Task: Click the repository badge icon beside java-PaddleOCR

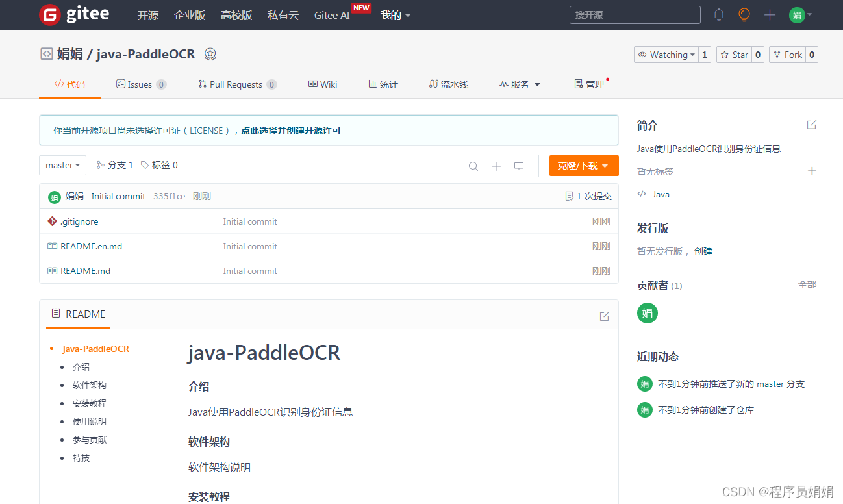Action: point(210,55)
